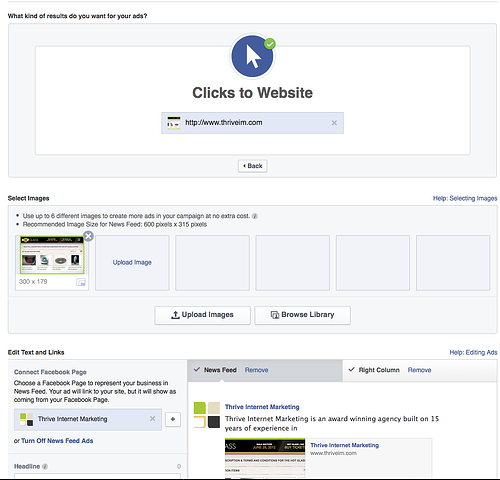Click the info icon beside extra cost text
Screen dimensions: 500x480
click(255, 216)
